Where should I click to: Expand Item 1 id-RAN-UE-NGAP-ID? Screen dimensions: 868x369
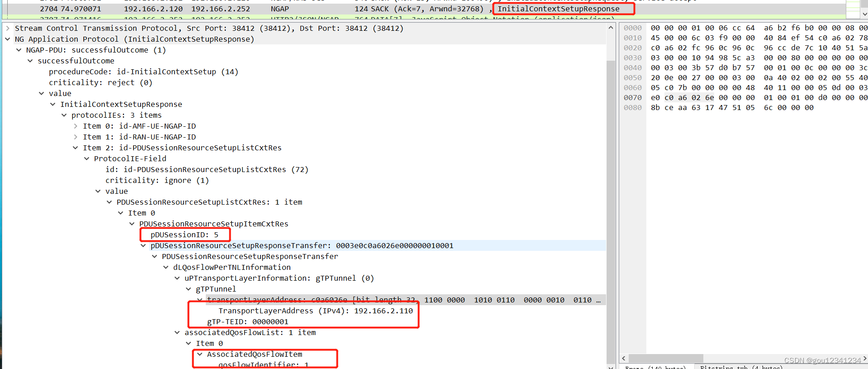(x=76, y=137)
